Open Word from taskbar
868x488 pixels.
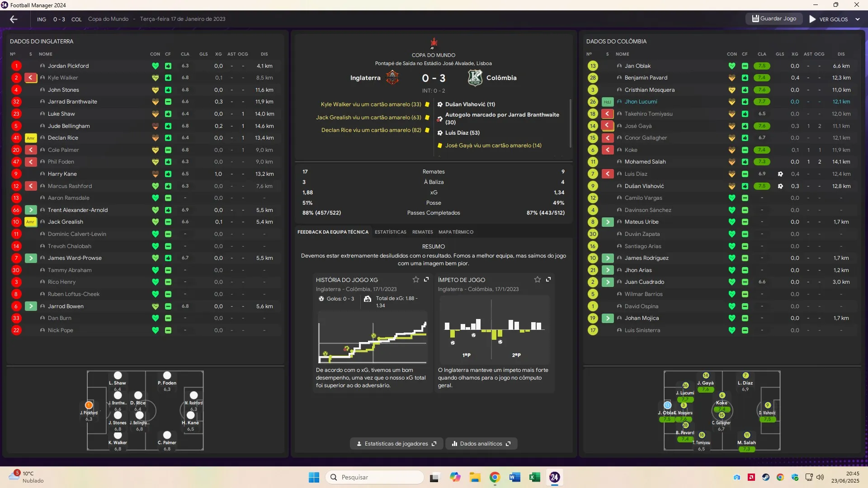[514, 477]
